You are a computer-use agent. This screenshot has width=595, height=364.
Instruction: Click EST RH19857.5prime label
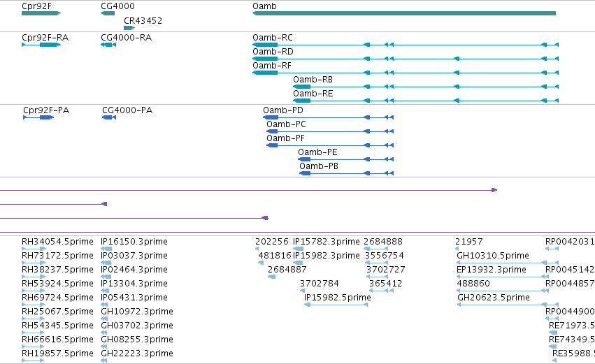click(57, 354)
